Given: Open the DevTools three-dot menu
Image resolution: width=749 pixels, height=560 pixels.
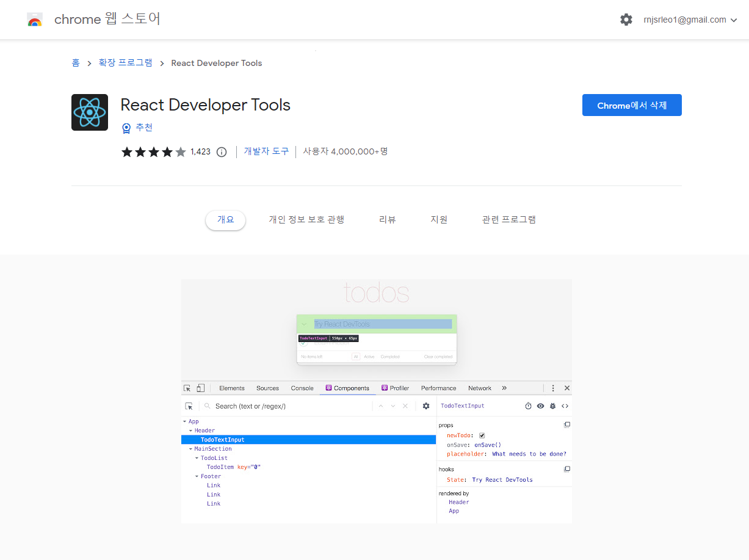Looking at the screenshot, I should tap(553, 388).
